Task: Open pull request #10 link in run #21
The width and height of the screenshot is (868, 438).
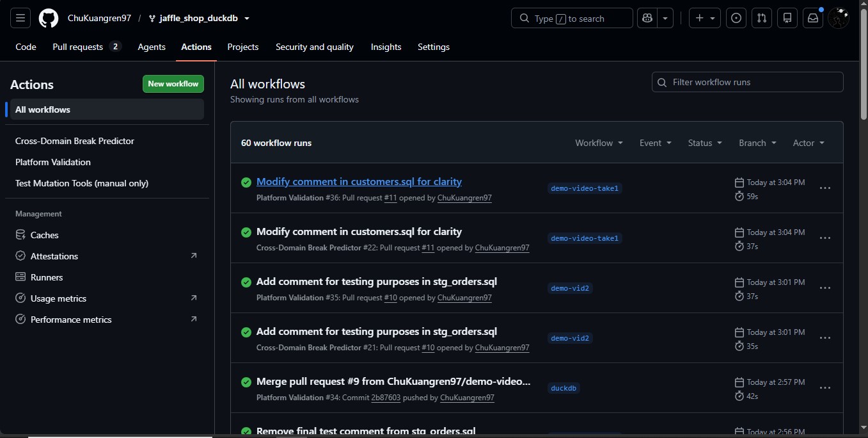Action: click(x=428, y=348)
